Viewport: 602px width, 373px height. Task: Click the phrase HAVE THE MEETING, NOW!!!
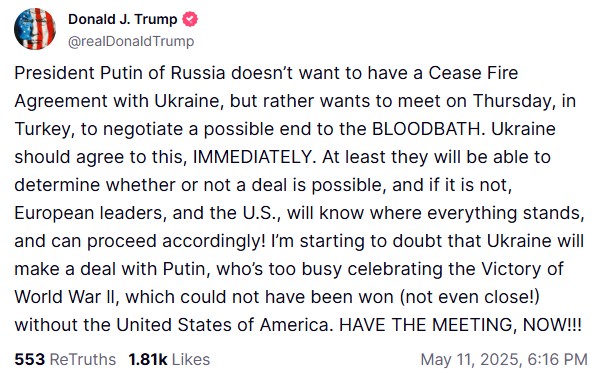pyautogui.click(x=460, y=325)
